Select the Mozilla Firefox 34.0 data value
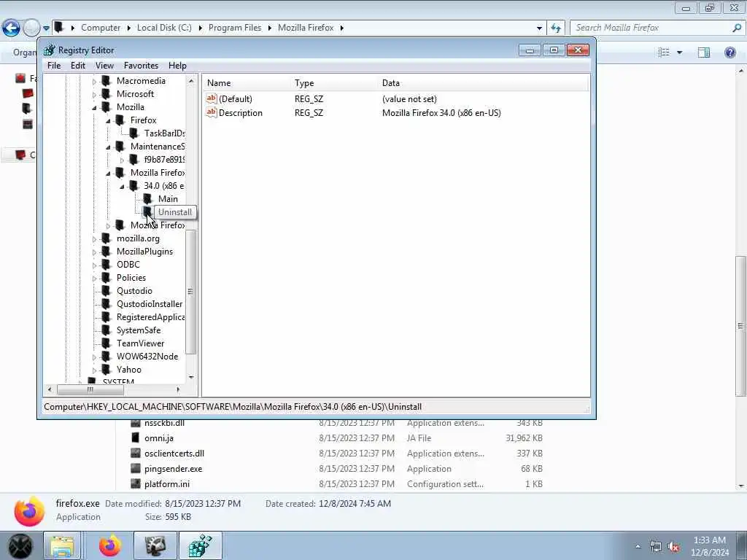This screenshot has width=747, height=560. coord(441,113)
